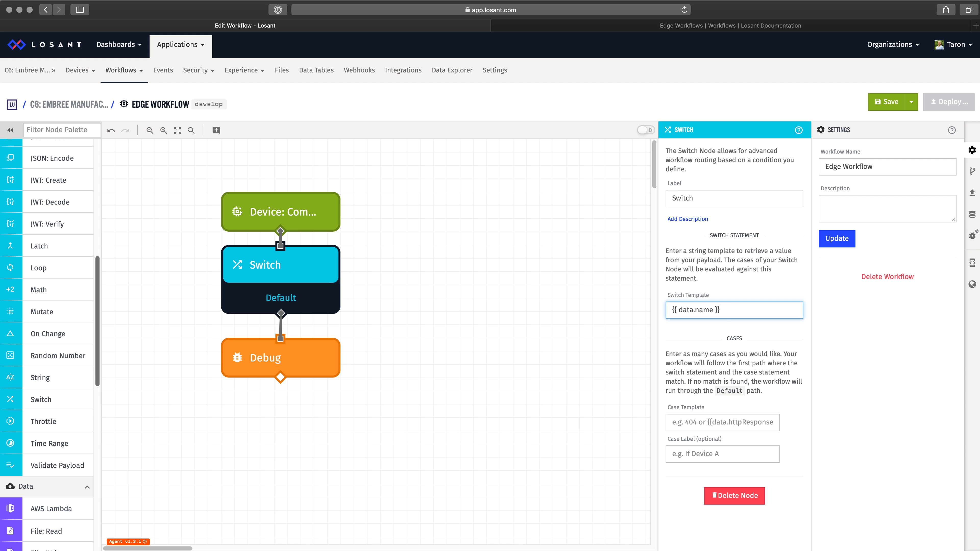Viewport: 980px width, 551px height.
Task: Click the Losant logo
Action: pyautogui.click(x=44, y=44)
